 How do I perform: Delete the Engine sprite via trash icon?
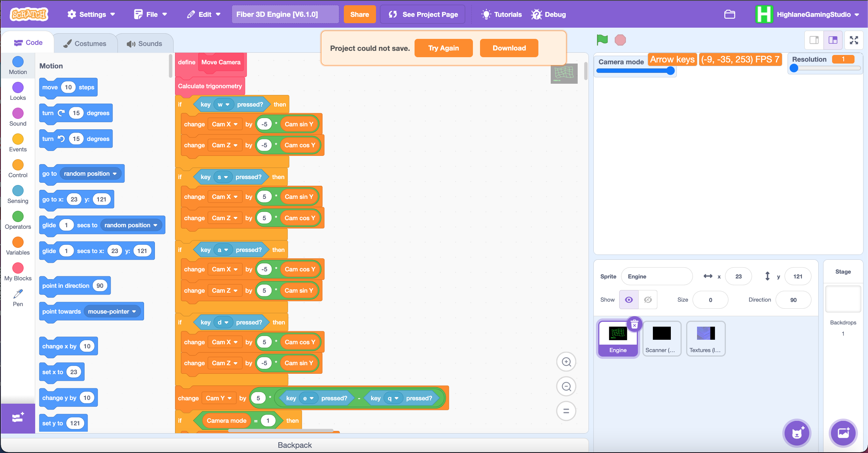pos(635,324)
